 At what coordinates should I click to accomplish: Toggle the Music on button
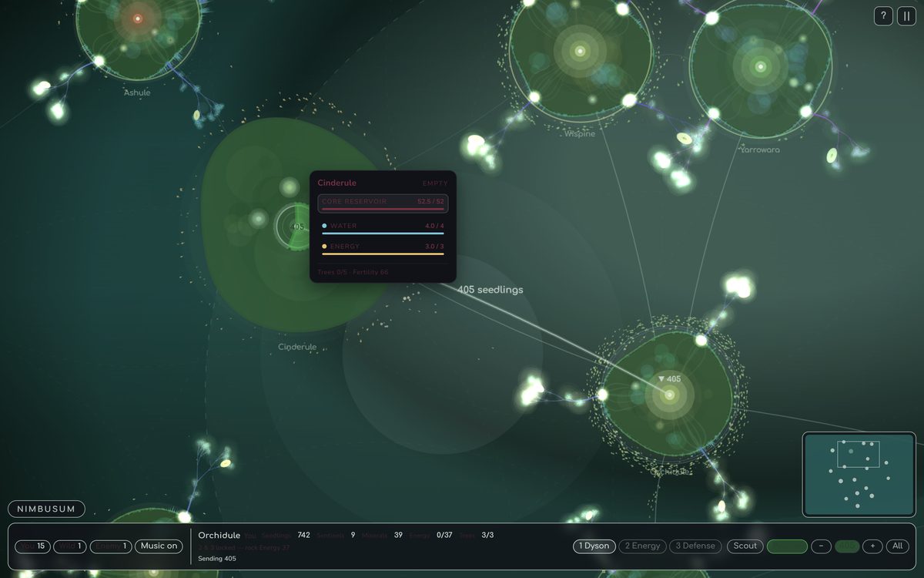(159, 546)
